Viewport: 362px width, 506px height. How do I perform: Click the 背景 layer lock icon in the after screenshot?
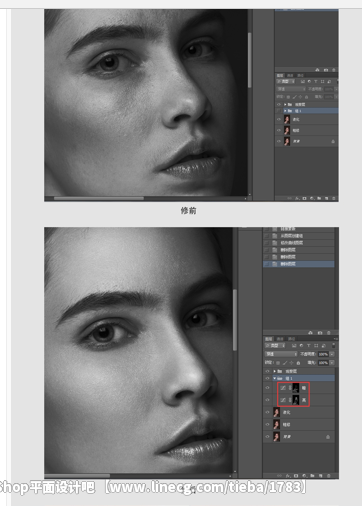(328, 437)
